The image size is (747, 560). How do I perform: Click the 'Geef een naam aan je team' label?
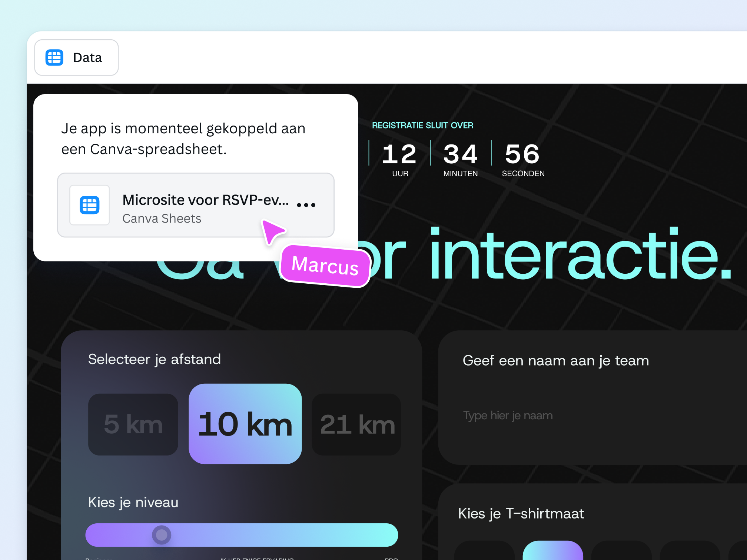tap(556, 361)
